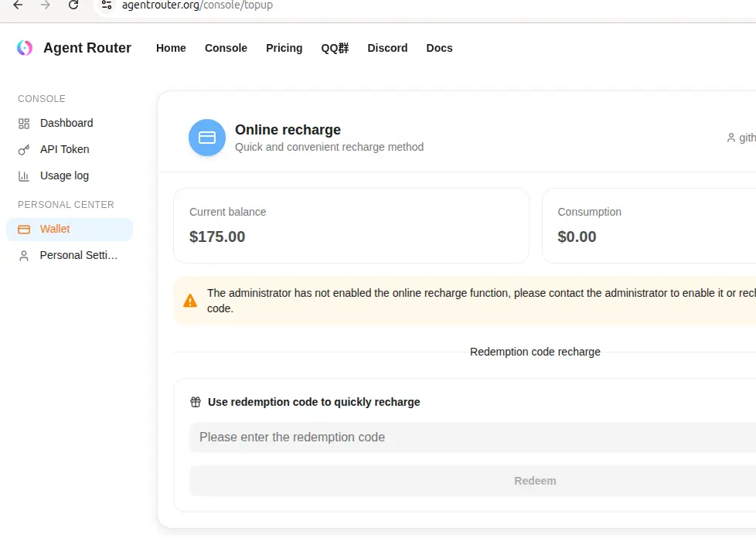756x555 pixels.
Task: Click the redemption code input field
Action: pyautogui.click(x=472, y=438)
